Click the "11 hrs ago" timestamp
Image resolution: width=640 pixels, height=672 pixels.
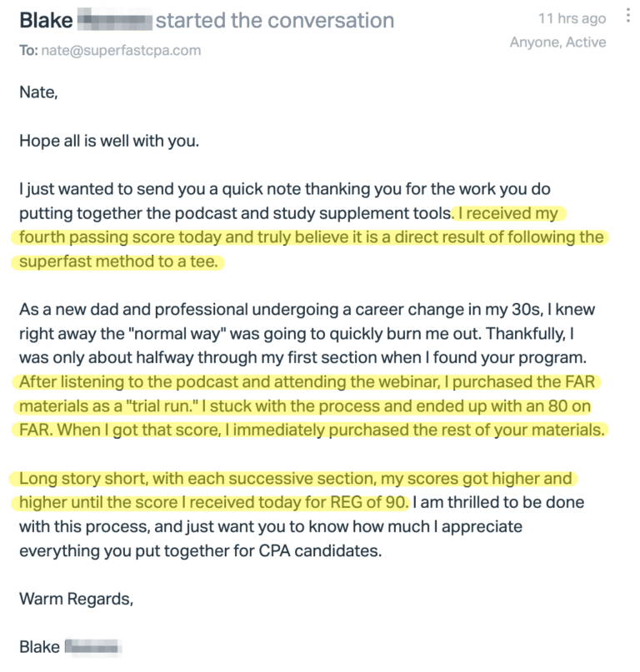point(572,18)
